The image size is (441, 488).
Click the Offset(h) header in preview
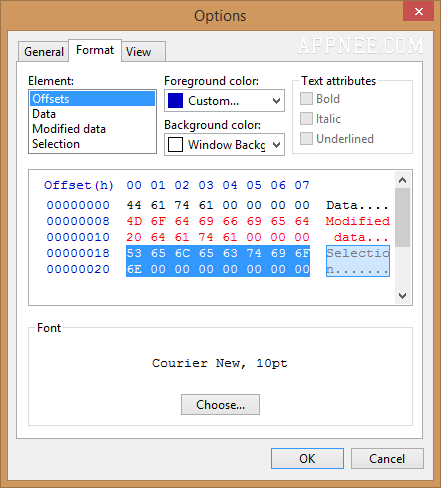79,185
